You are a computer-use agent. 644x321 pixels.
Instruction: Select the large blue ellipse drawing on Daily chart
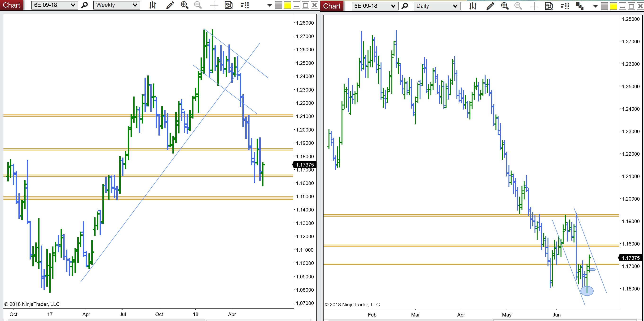pos(587,291)
